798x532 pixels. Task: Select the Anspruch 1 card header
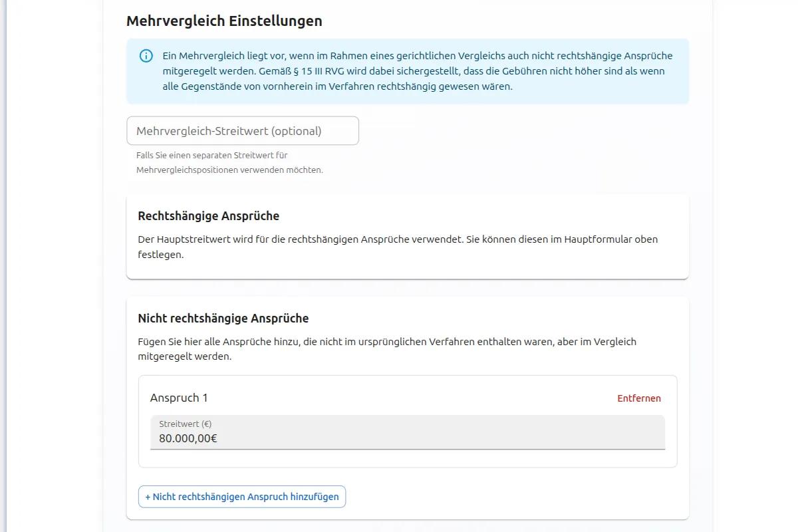178,398
